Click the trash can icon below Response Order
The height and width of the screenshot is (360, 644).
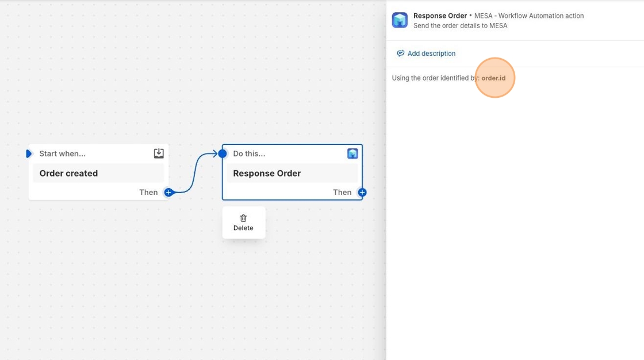(x=243, y=218)
